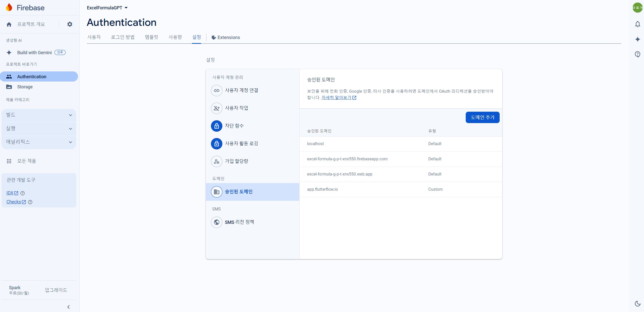
Task: Expand the 애널리틱스 category
Action: (39, 142)
